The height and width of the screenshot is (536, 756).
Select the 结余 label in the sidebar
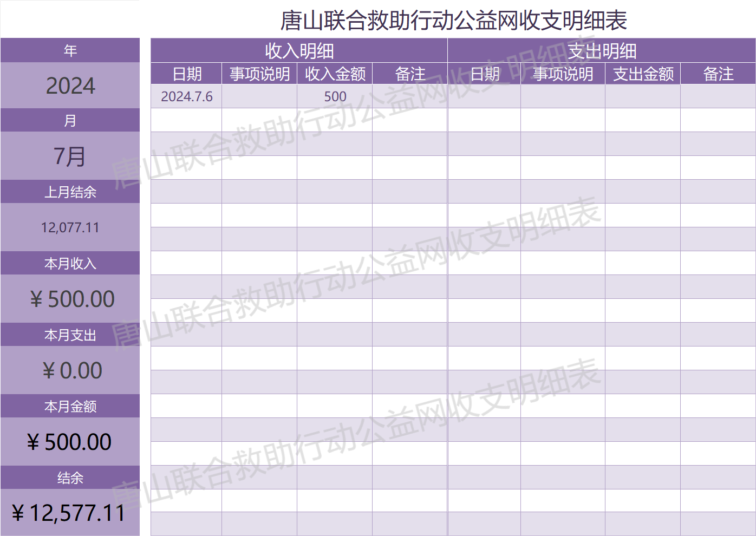coord(70,478)
